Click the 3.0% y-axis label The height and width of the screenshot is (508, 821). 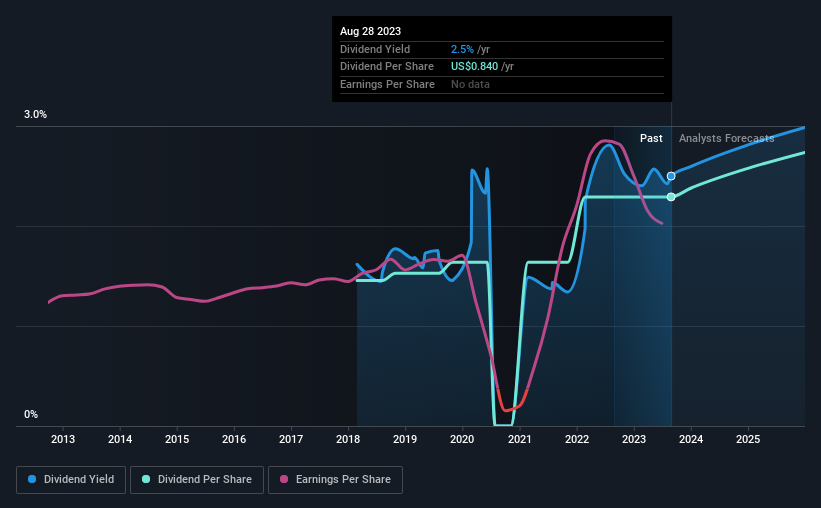click(35, 114)
